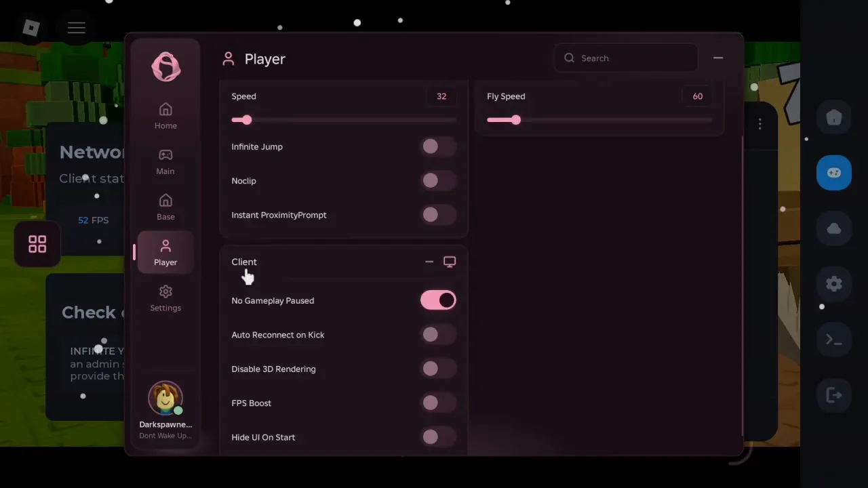Toggle Auto Reconnect on Kick
The height and width of the screenshot is (488, 868).
[x=438, y=334]
